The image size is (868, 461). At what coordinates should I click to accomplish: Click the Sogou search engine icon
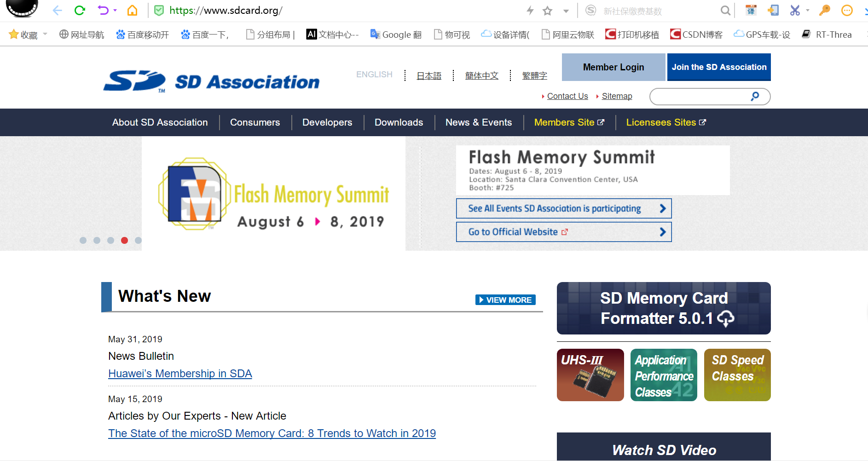click(x=591, y=11)
